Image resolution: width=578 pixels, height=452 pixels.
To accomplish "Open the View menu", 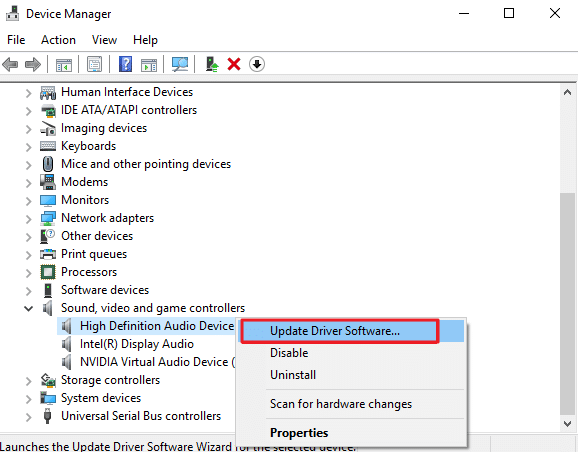I will (104, 40).
